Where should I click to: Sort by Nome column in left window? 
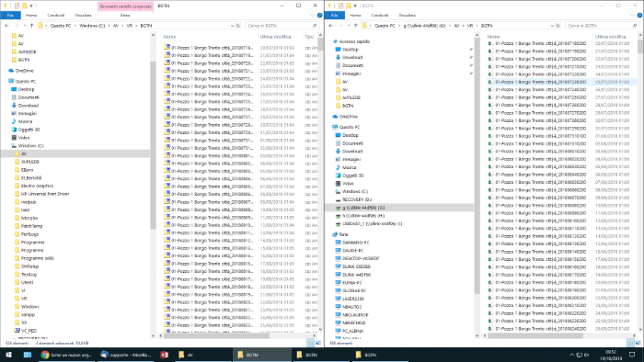coord(169,37)
